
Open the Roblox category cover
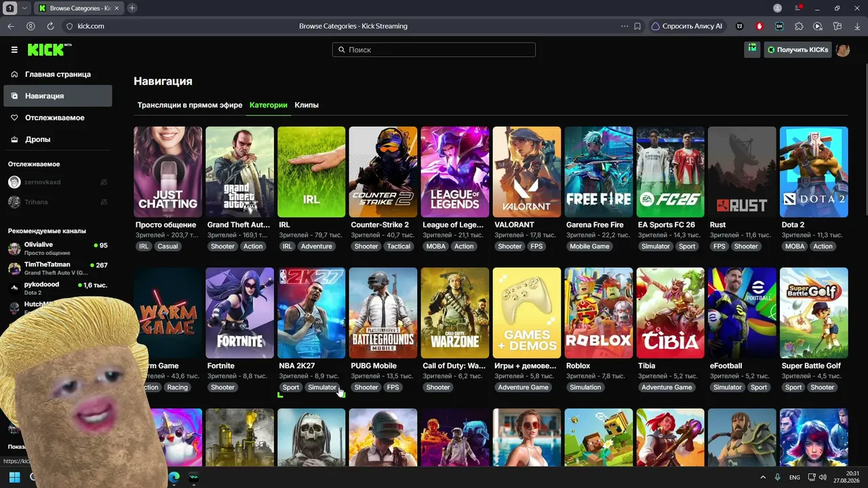599,313
